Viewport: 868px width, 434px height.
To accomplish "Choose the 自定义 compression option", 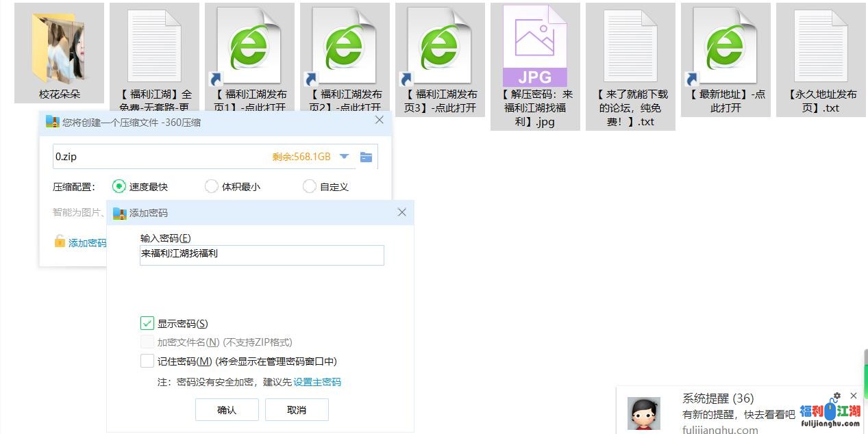I will click(x=310, y=186).
